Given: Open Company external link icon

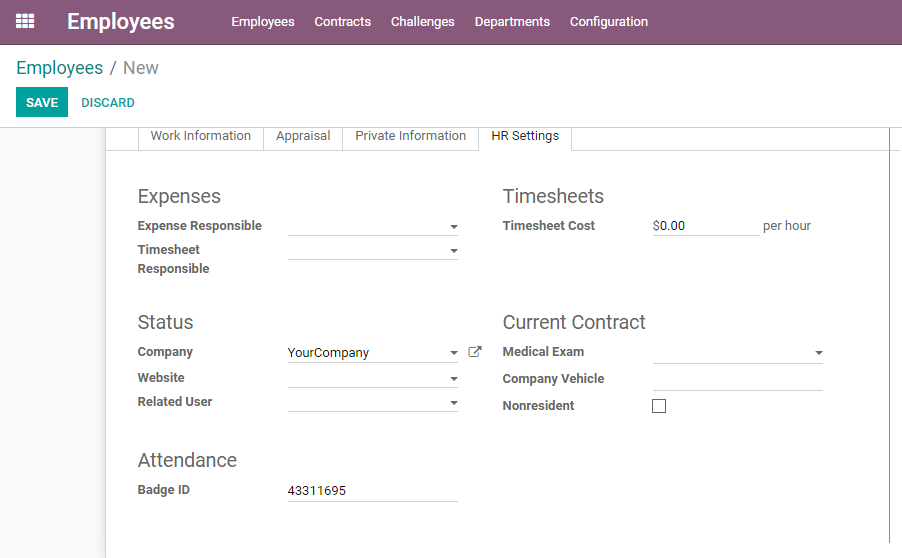Looking at the screenshot, I should (475, 351).
